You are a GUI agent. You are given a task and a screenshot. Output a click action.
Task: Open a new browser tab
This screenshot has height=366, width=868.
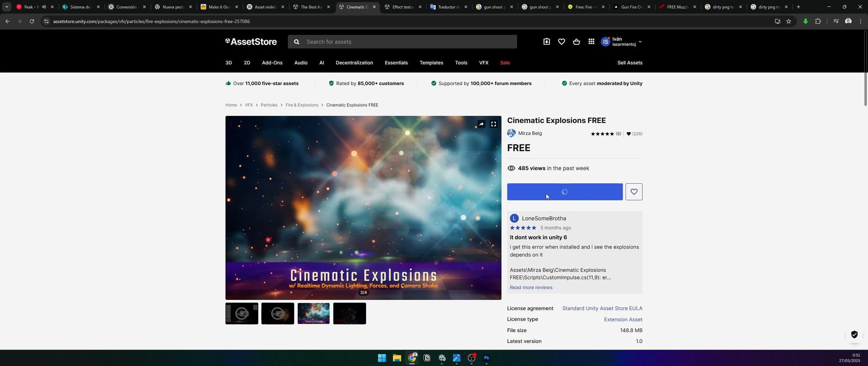798,7
